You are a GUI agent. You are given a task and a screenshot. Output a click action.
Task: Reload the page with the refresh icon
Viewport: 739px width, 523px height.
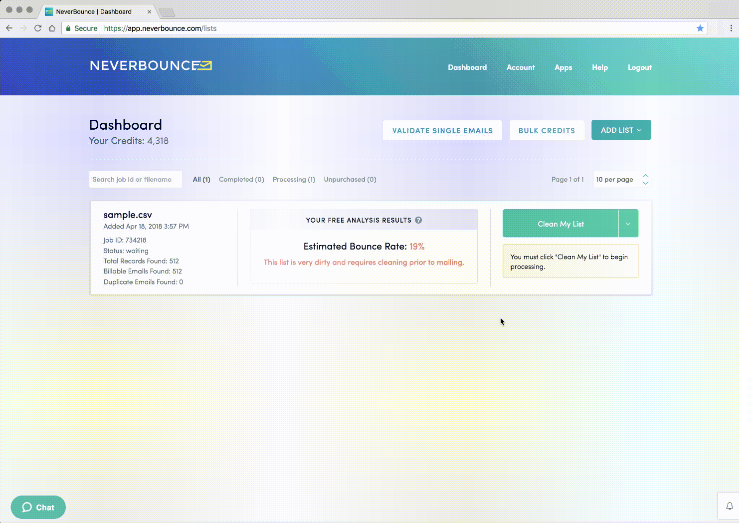[x=38, y=28]
